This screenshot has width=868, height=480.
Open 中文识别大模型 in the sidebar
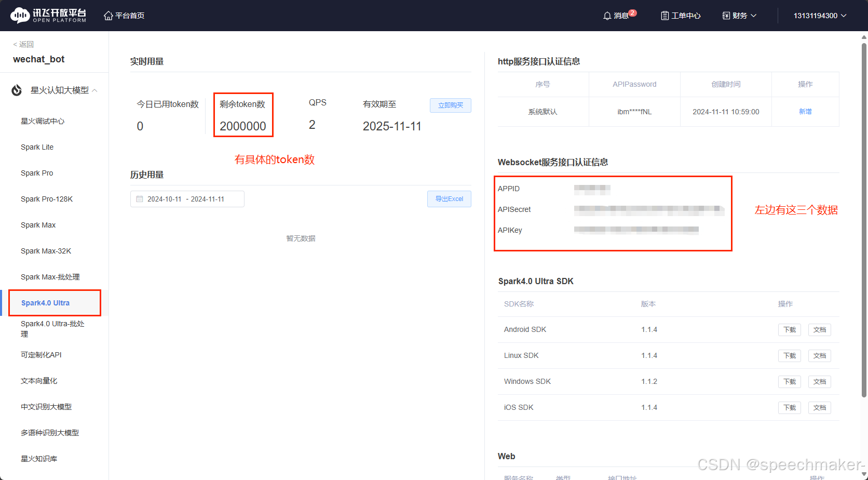46,407
